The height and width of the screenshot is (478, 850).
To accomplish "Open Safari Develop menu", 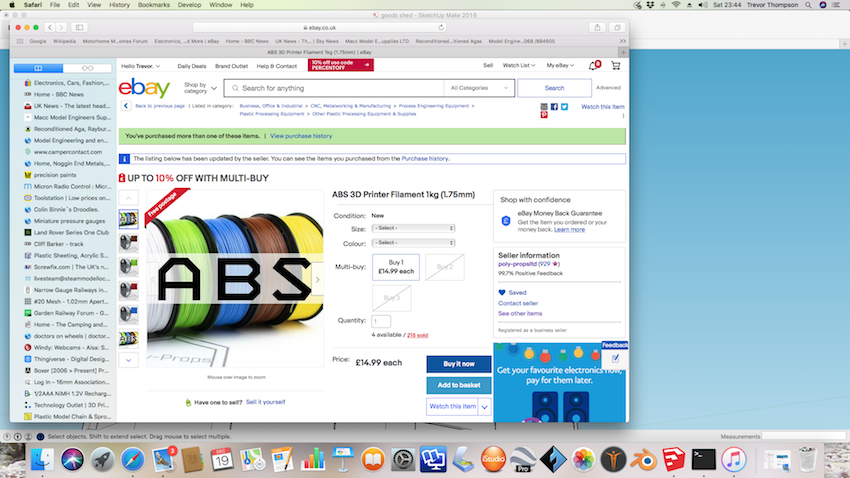I will point(189,5).
